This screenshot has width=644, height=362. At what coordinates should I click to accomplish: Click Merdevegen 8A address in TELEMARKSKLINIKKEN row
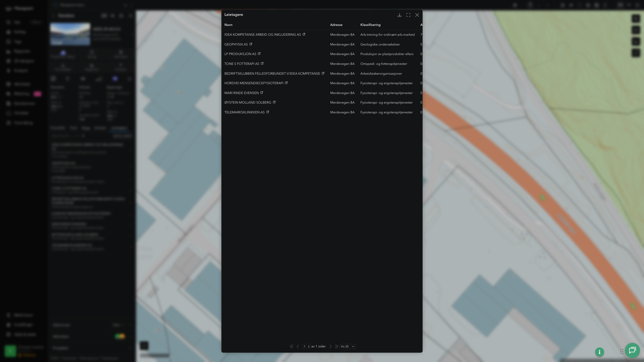point(342,112)
